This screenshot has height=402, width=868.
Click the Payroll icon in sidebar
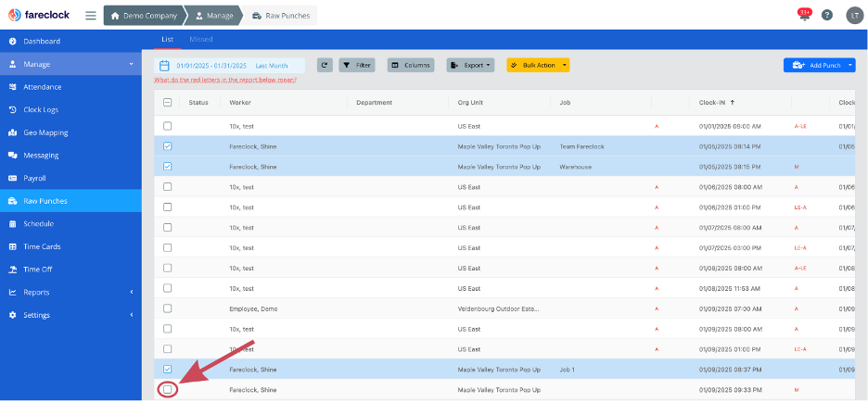click(x=13, y=179)
